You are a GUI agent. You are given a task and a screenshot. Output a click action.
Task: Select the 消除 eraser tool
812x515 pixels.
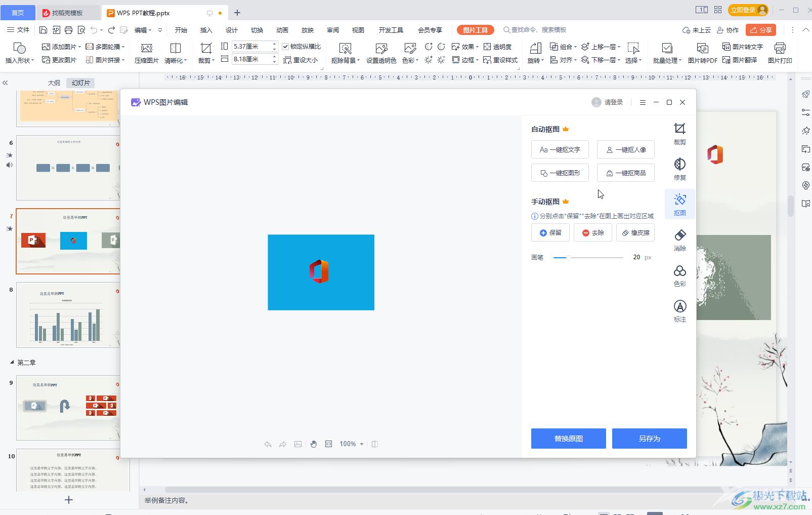coord(679,240)
